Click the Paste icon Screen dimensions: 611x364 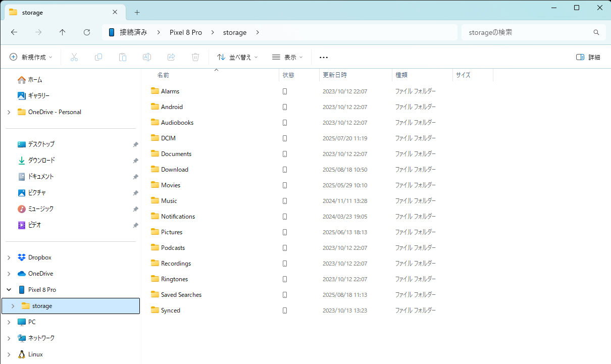(123, 57)
